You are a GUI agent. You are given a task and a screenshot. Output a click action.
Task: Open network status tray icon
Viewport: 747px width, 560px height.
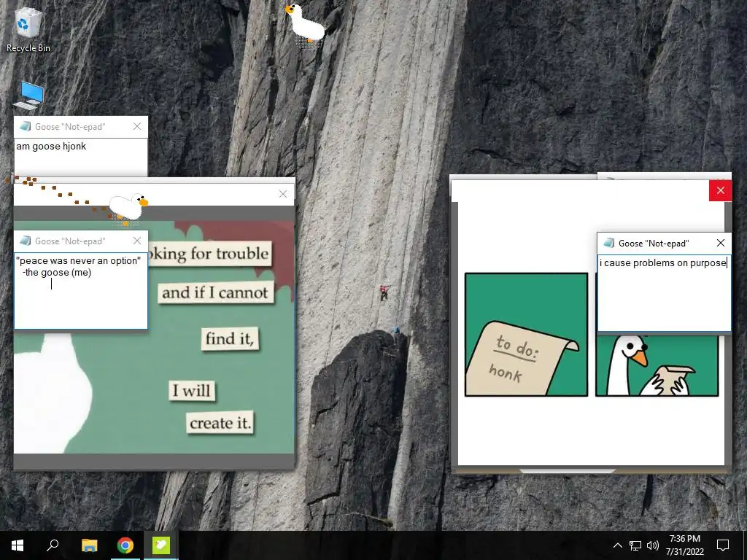(x=635, y=545)
